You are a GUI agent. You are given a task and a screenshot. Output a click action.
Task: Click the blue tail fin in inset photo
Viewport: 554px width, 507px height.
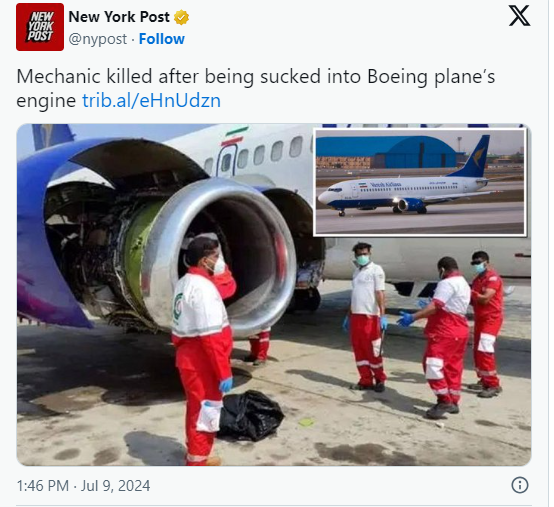pos(473,157)
